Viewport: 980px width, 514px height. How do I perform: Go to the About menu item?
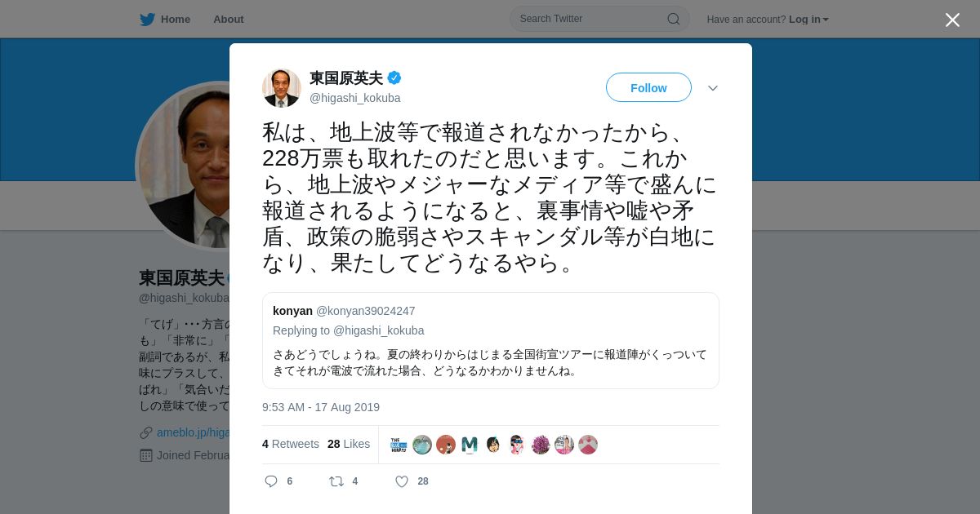click(x=229, y=20)
